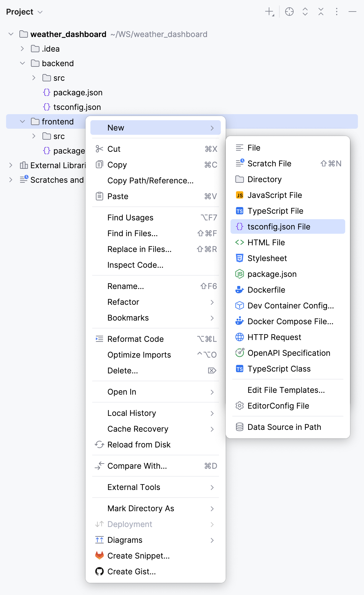Collapse the weather_dashboard root folder

(11, 34)
